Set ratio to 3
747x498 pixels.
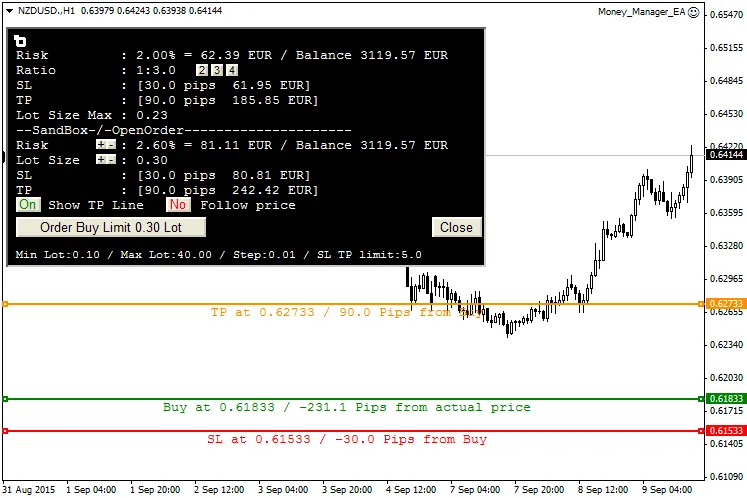pos(216,70)
